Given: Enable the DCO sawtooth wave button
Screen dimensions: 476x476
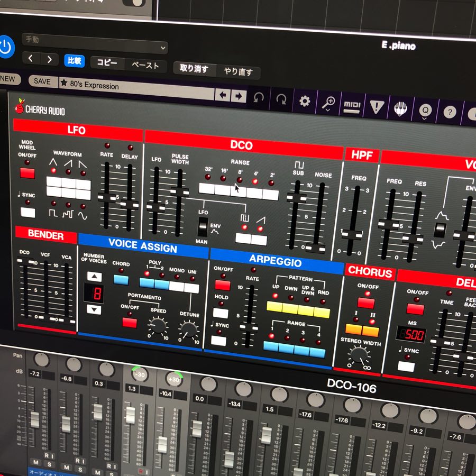Looking at the screenshot, I should pos(259,240).
